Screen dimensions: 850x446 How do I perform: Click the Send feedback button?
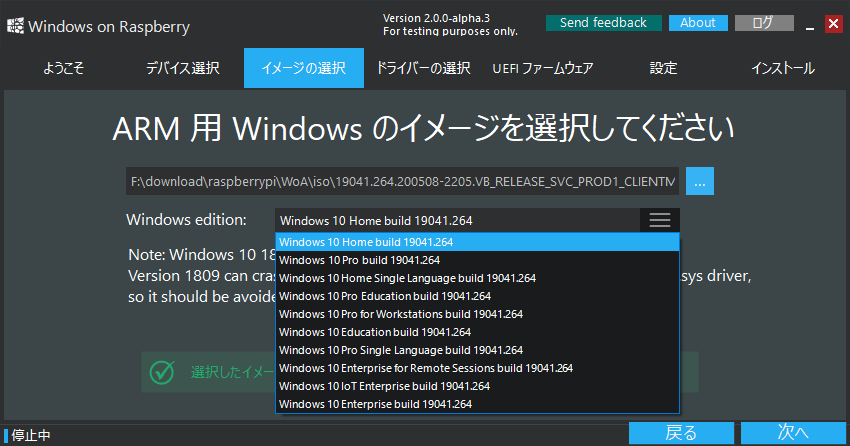(603, 23)
